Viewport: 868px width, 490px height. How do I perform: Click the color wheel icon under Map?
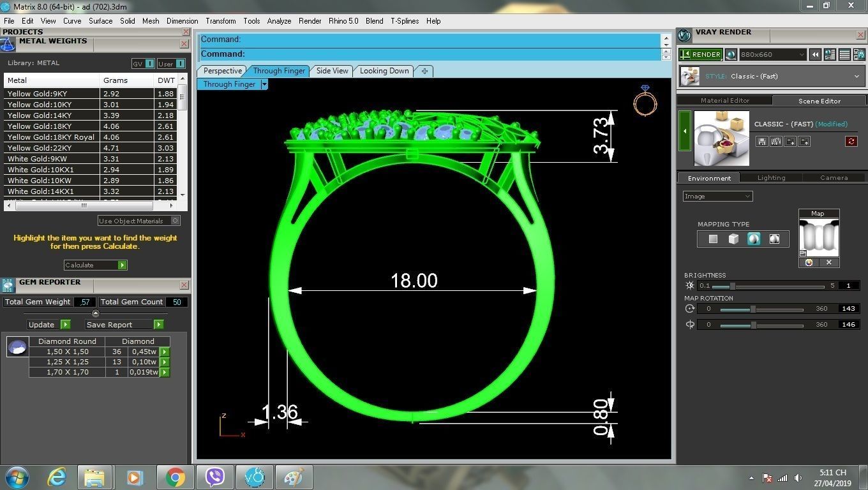pyautogui.click(x=809, y=262)
